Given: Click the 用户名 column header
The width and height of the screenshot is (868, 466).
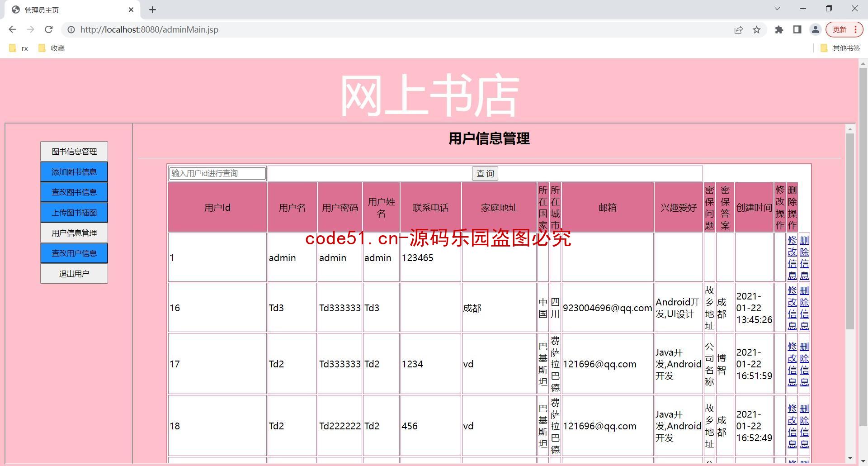Looking at the screenshot, I should coord(292,207).
